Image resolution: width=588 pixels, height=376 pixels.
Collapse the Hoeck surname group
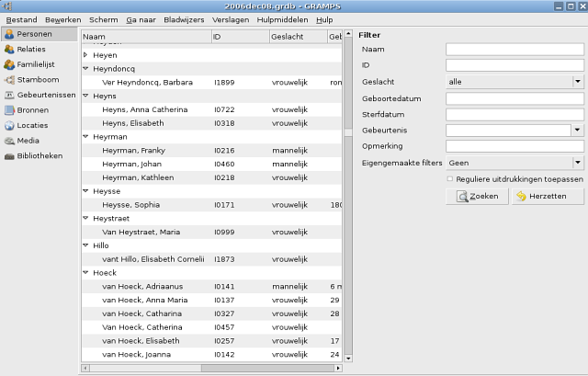(85, 273)
